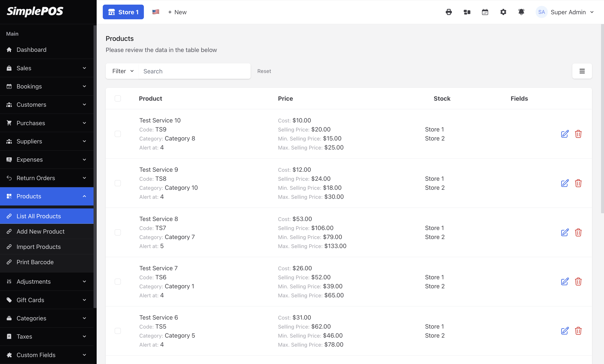Viewport: 604px width, 364px height.
Task: Delete Test Service 9 via trash icon
Action: pos(578,183)
